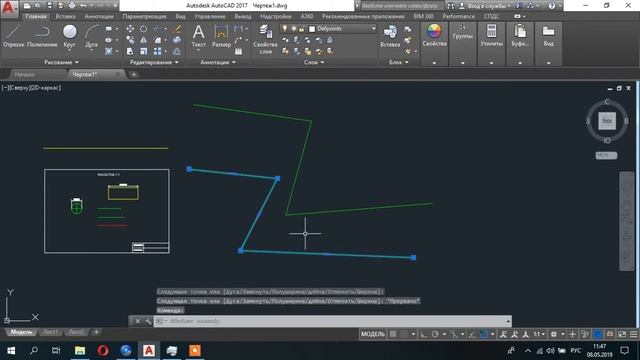
Task: Open the Defpoints layer dropdown
Action: click(x=373, y=29)
